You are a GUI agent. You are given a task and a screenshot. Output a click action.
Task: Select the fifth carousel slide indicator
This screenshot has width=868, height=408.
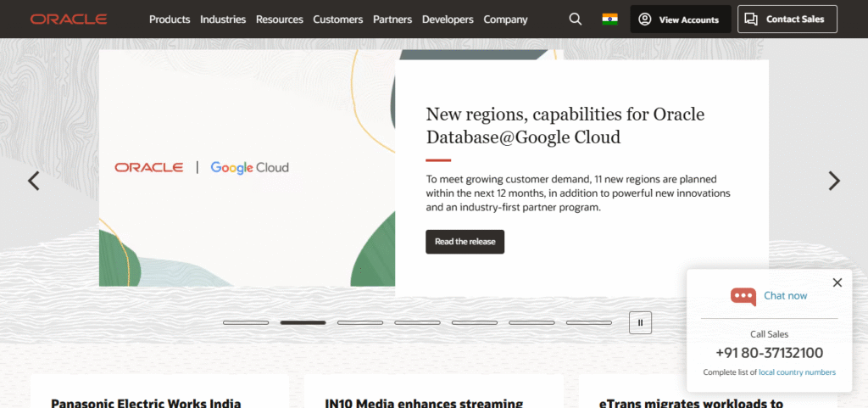coord(475,322)
